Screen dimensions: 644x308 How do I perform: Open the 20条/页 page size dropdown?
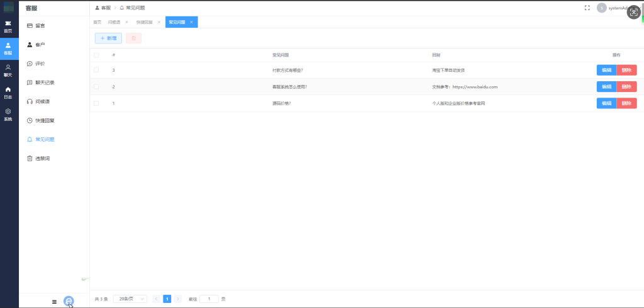130,299
